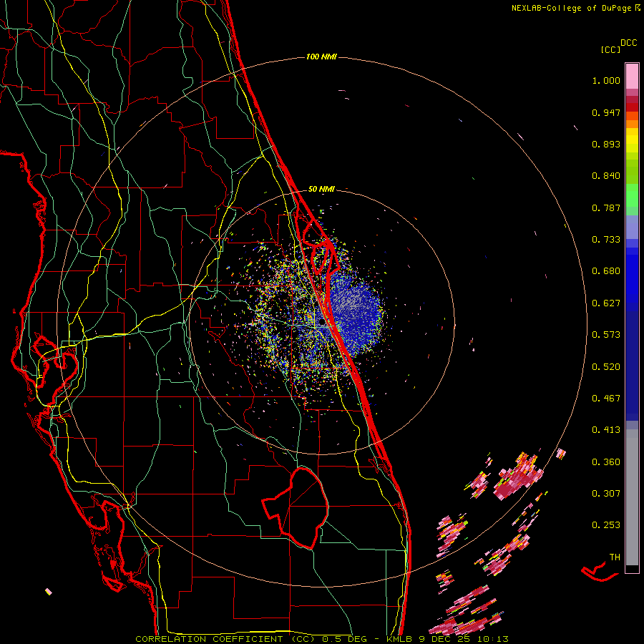Click the [CC] units label
Viewport: 644px width, 644px height.
click(610, 49)
